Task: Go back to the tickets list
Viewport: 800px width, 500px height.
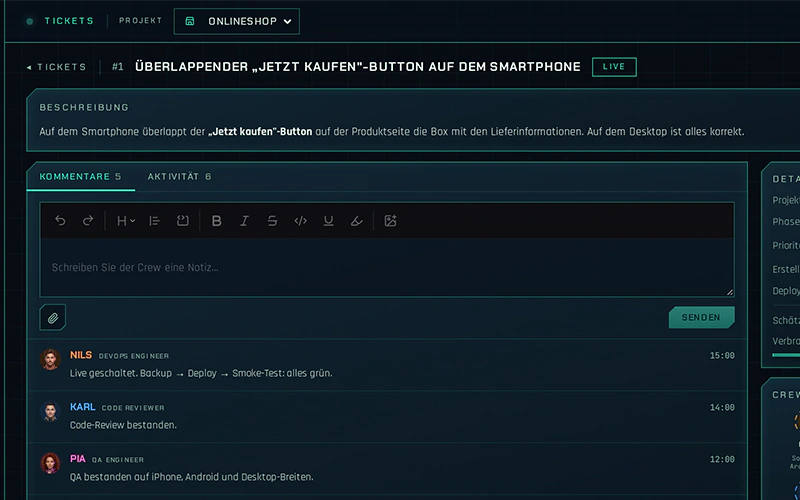Action: 57,67
